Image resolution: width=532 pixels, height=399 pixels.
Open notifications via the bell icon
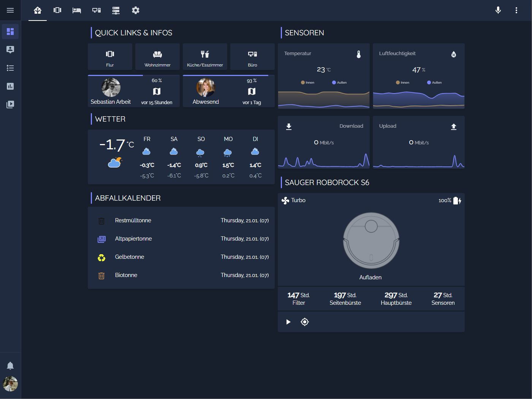click(x=10, y=365)
